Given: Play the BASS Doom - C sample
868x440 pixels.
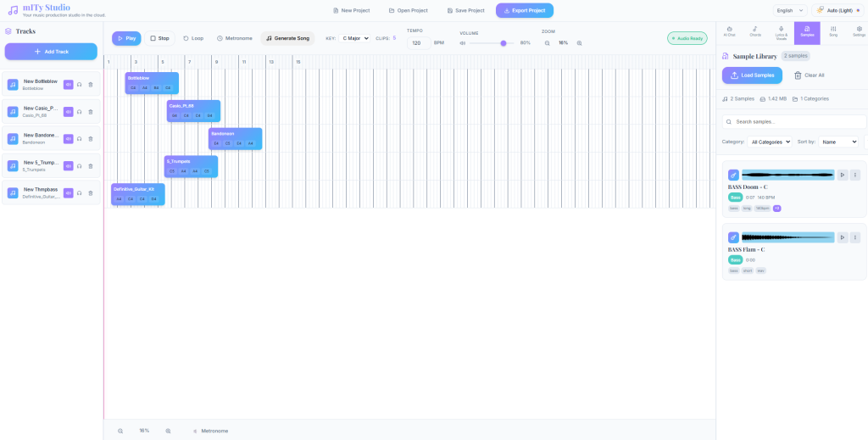Looking at the screenshot, I should tap(842, 175).
